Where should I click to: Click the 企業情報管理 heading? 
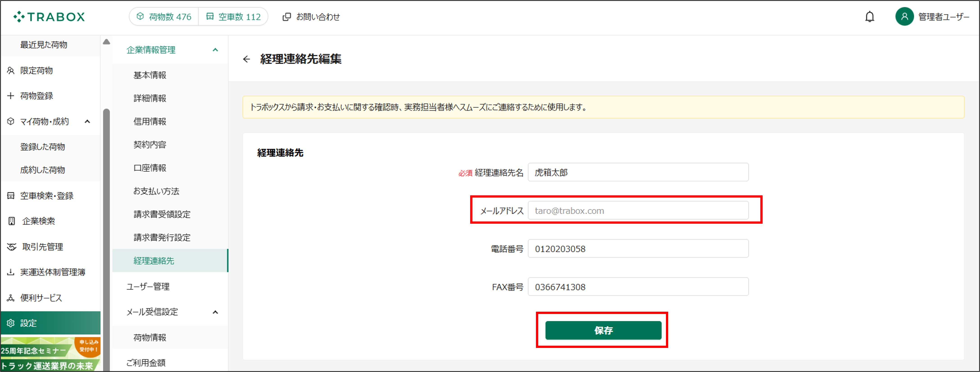tap(151, 50)
